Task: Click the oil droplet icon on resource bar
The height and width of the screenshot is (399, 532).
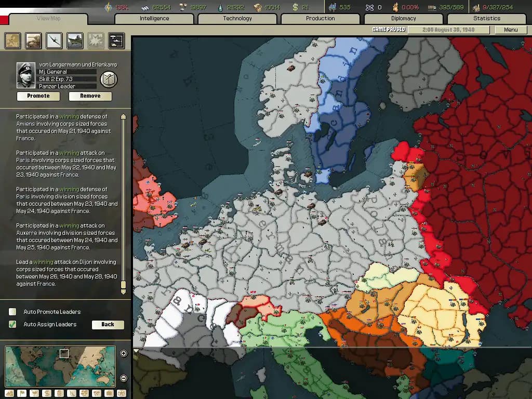Action: point(220,7)
